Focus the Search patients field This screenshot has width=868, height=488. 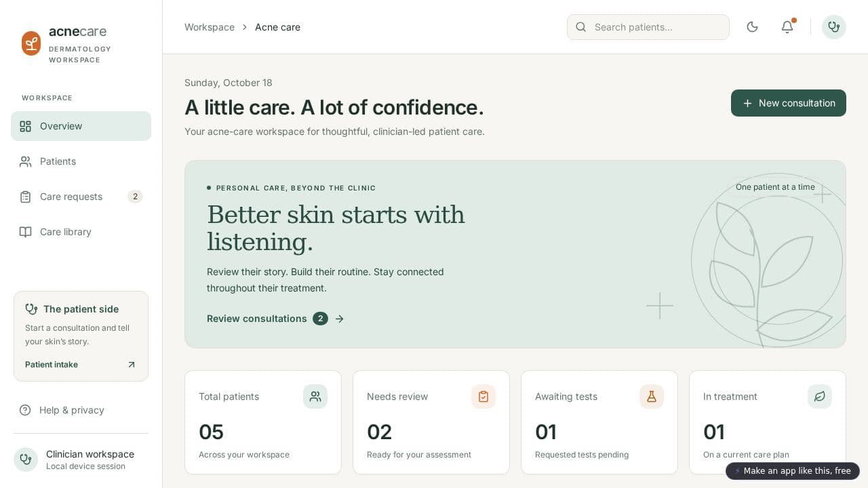[648, 27]
